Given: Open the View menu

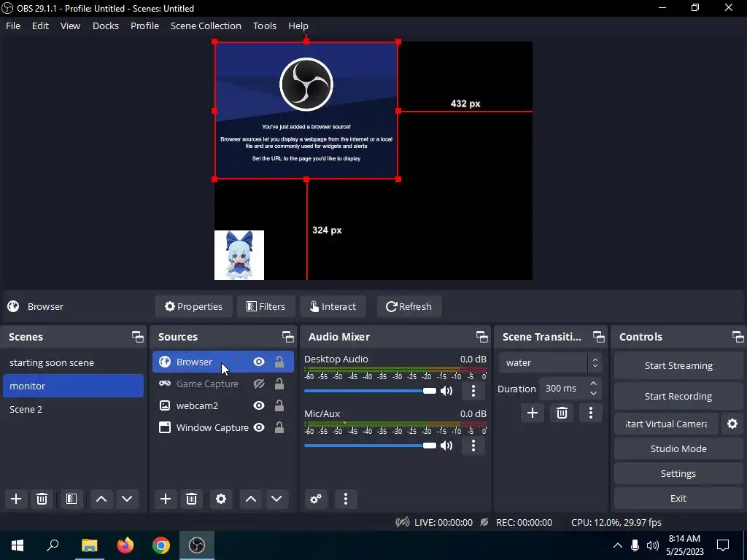Looking at the screenshot, I should [x=70, y=26].
